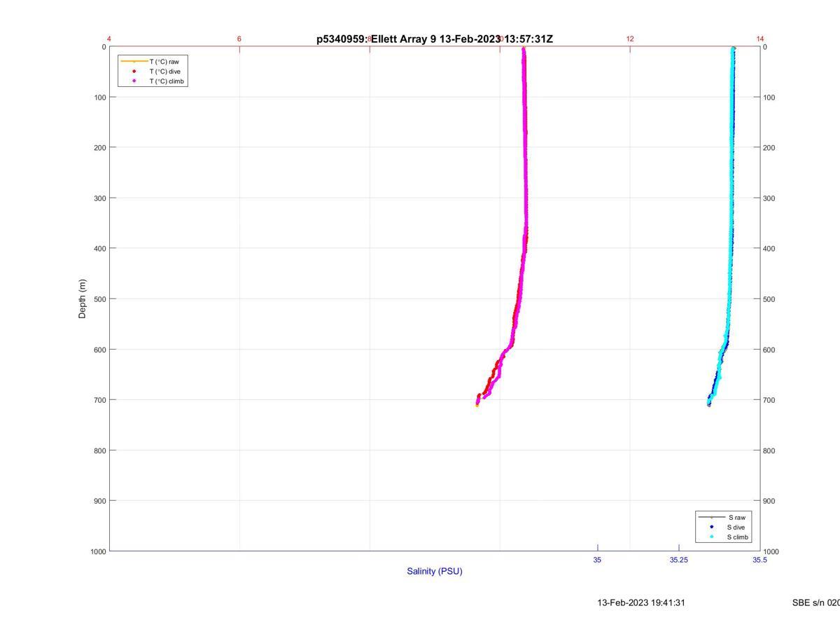
Task: Click left depth tick label '1000'
Action: point(97,551)
